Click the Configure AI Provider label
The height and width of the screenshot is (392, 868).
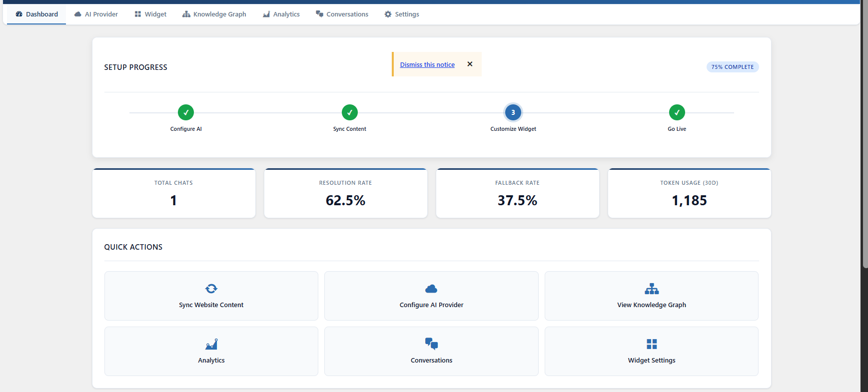click(x=431, y=305)
